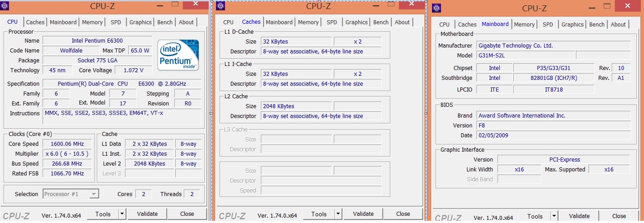Click the L1 D-Cache descriptor field
The width and height of the screenshot is (644, 223).
(321, 52)
